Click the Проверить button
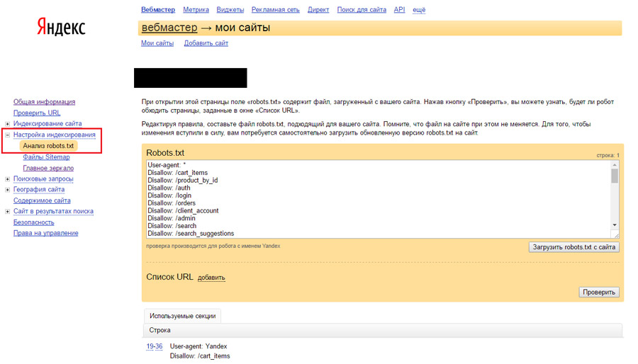Image resolution: width=638 pixels, height=364 pixels. click(598, 292)
